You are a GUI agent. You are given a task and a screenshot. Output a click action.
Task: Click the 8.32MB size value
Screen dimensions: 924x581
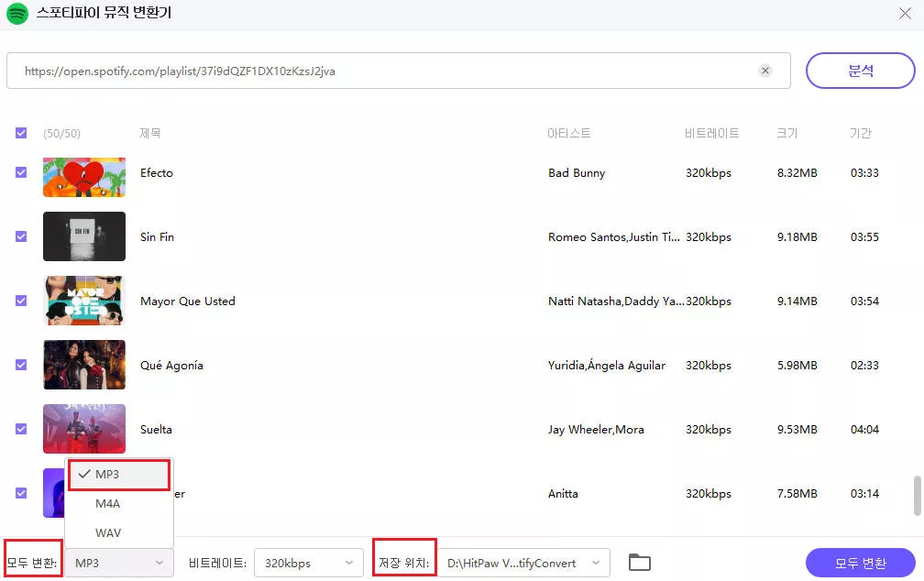(797, 172)
